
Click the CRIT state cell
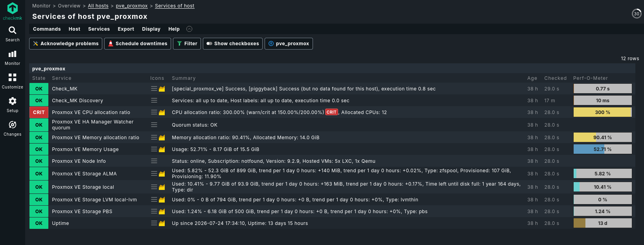click(x=39, y=112)
